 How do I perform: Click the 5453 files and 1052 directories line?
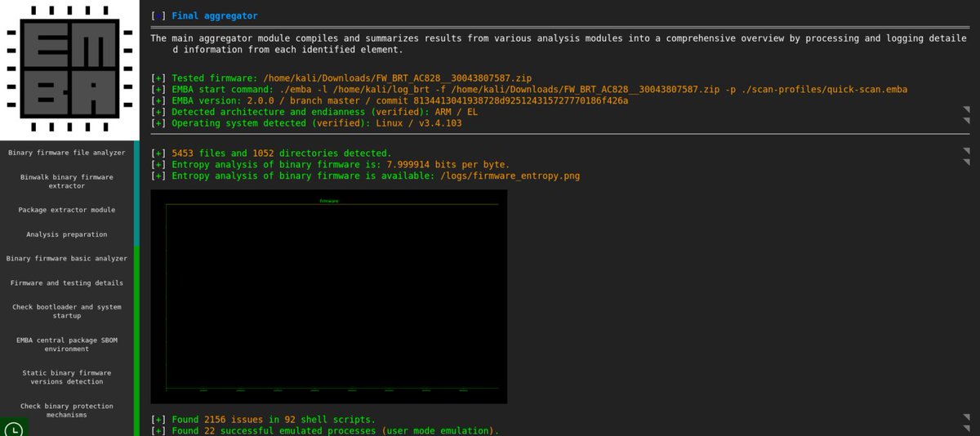[271, 153]
